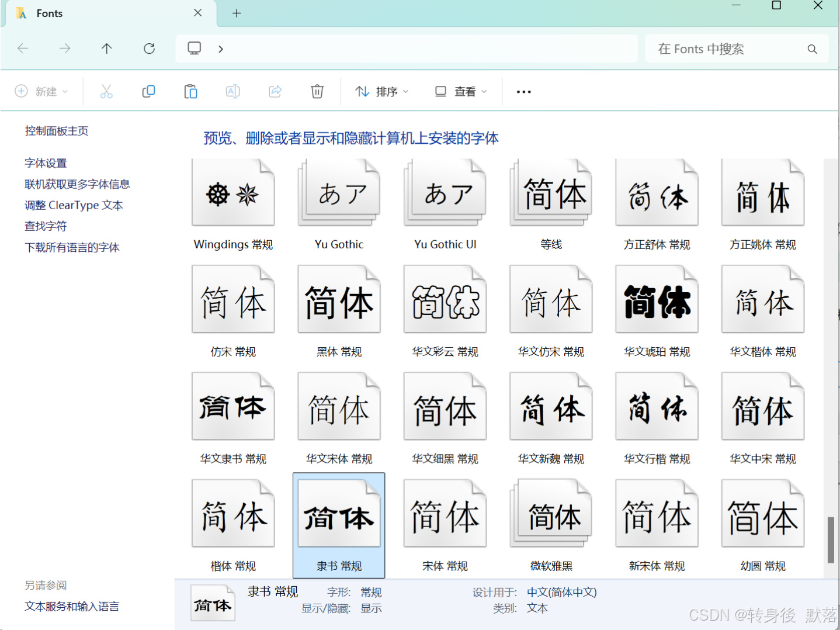The height and width of the screenshot is (630, 840).
Task: Go up one folder level
Action: (107, 49)
